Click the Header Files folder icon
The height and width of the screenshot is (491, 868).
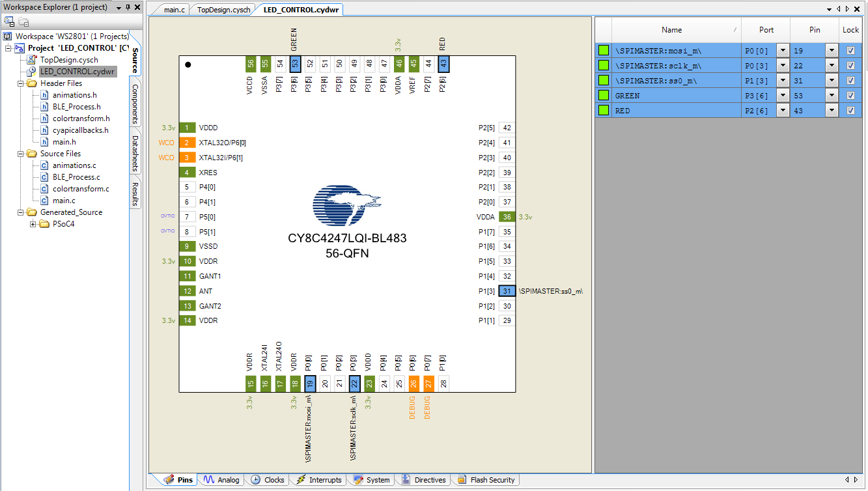[32, 83]
